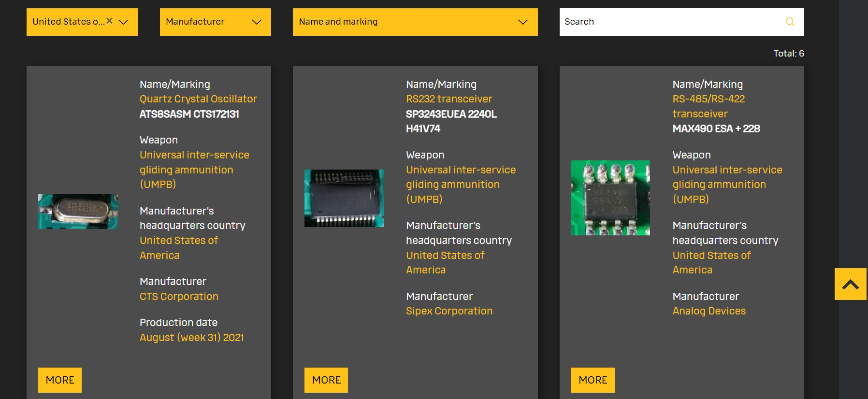Expand the United States country dropdown arrow
Screen dimensions: 868x399
pyautogui.click(x=123, y=22)
